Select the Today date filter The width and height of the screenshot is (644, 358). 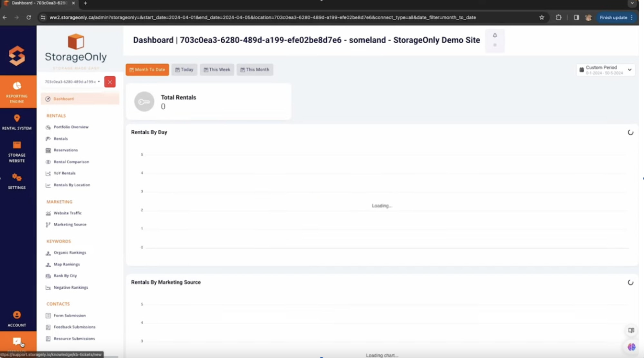pyautogui.click(x=184, y=70)
